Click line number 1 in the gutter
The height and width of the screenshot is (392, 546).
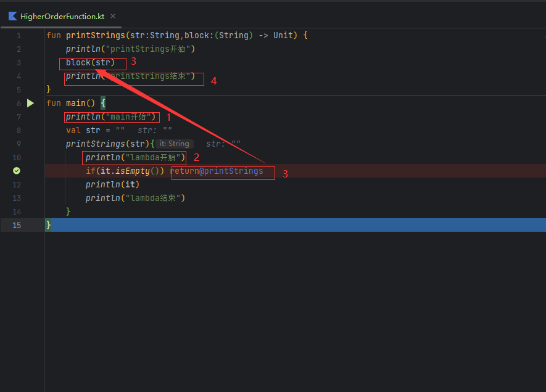tap(19, 36)
